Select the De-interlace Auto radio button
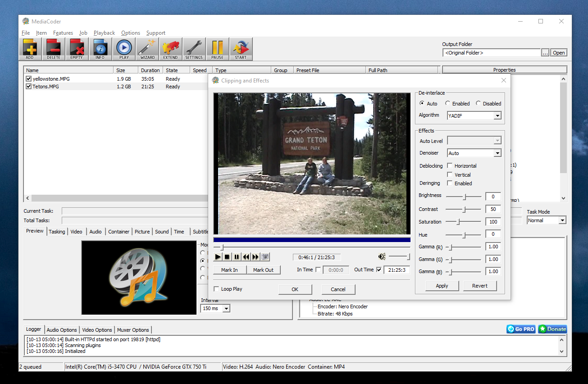 click(x=422, y=103)
